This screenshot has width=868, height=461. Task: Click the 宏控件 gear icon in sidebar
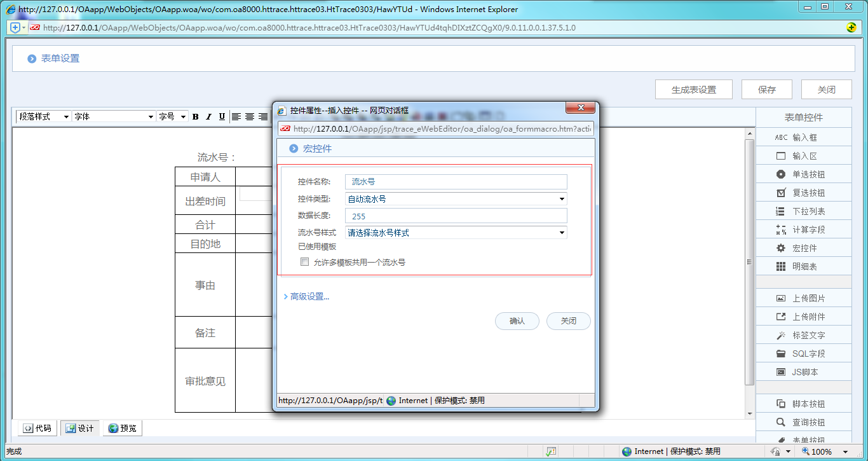click(x=781, y=248)
